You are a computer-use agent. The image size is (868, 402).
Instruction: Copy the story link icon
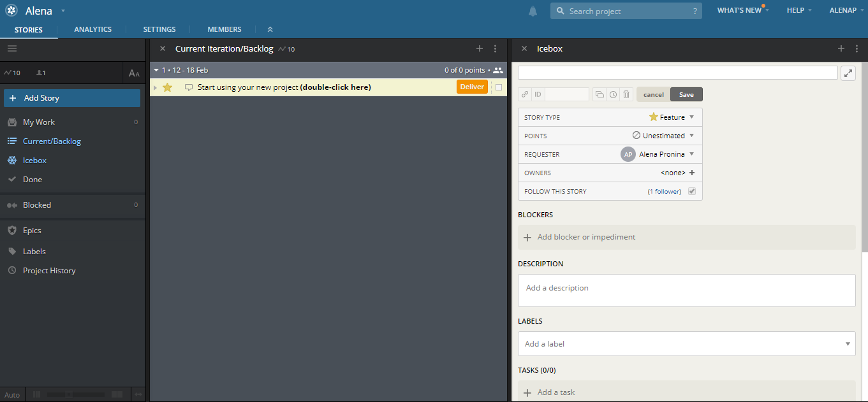(525, 94)
